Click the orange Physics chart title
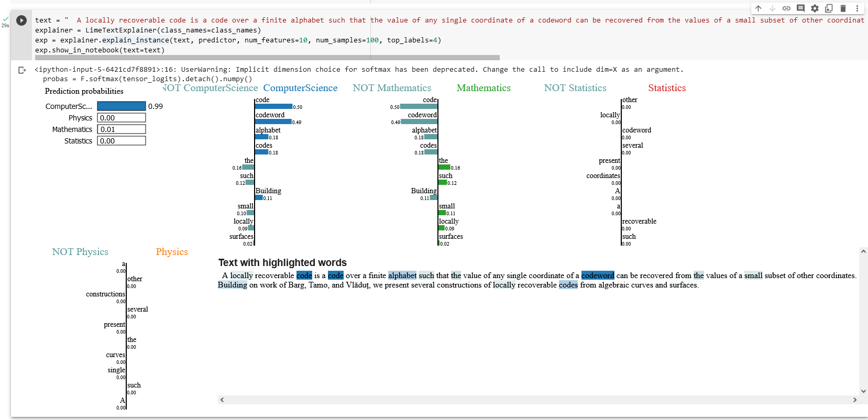The height and width of the screenshot is (420, 868). point(172,252)
